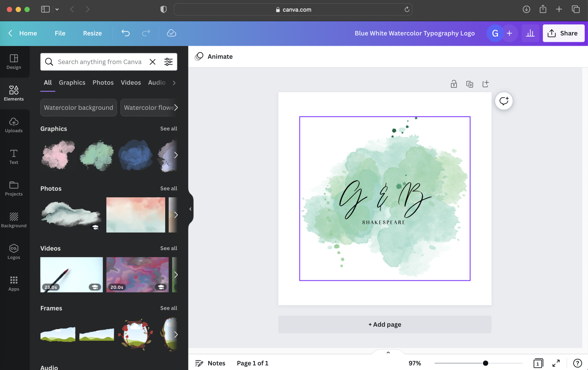Click the duplicate page icon
This screenshot has height=370, width=588.
pyautogui.click(x=469, y=84)
